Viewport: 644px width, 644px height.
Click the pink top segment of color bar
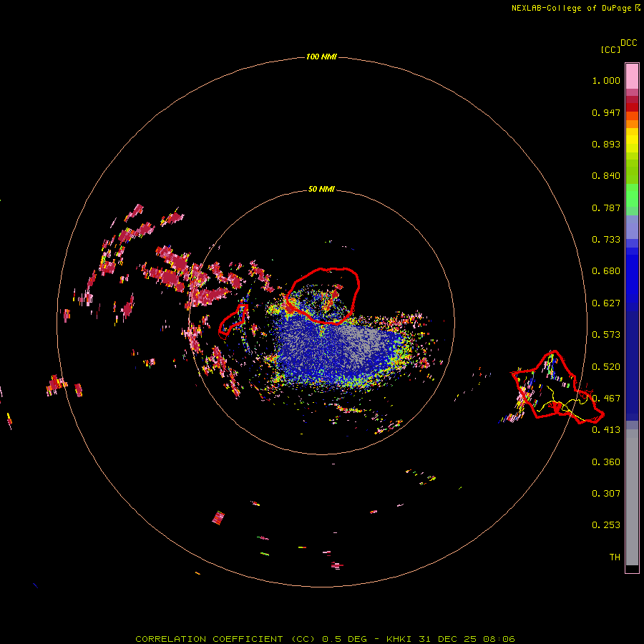coord(632,77)
